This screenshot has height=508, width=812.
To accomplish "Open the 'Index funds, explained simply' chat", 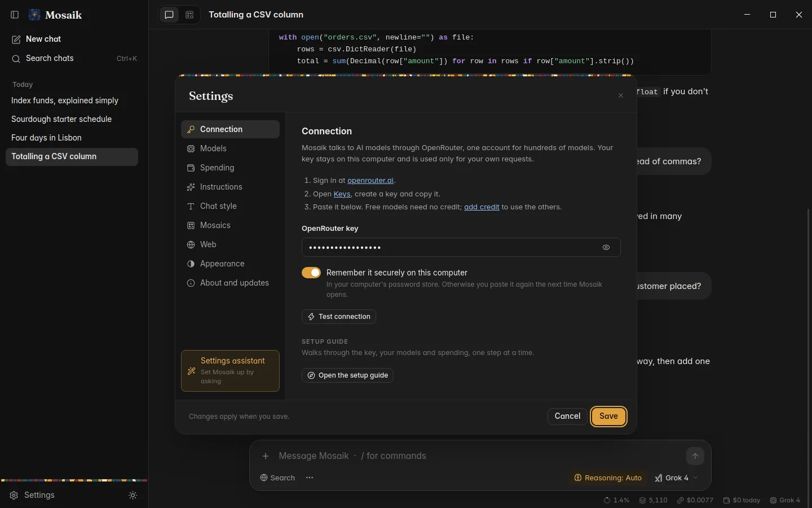I will pos(72,100).
